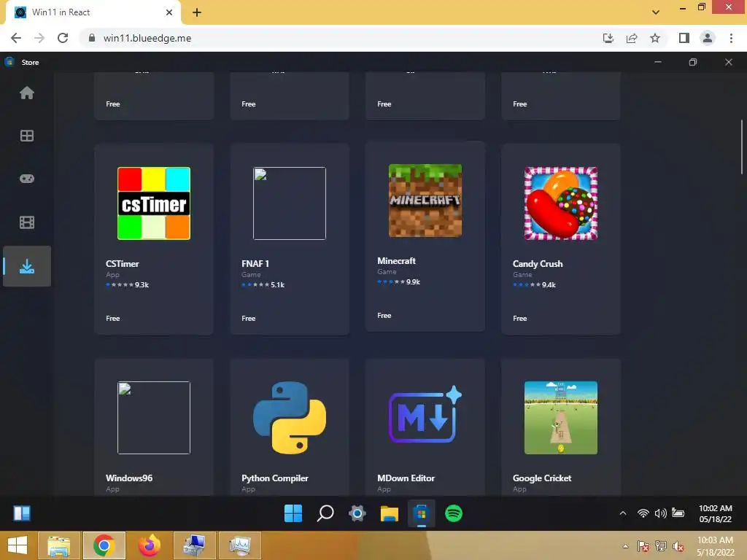The width and height of the screenshot is (747, 560).
Task: Open the host Windows 8 Start button
Action: 18,545
